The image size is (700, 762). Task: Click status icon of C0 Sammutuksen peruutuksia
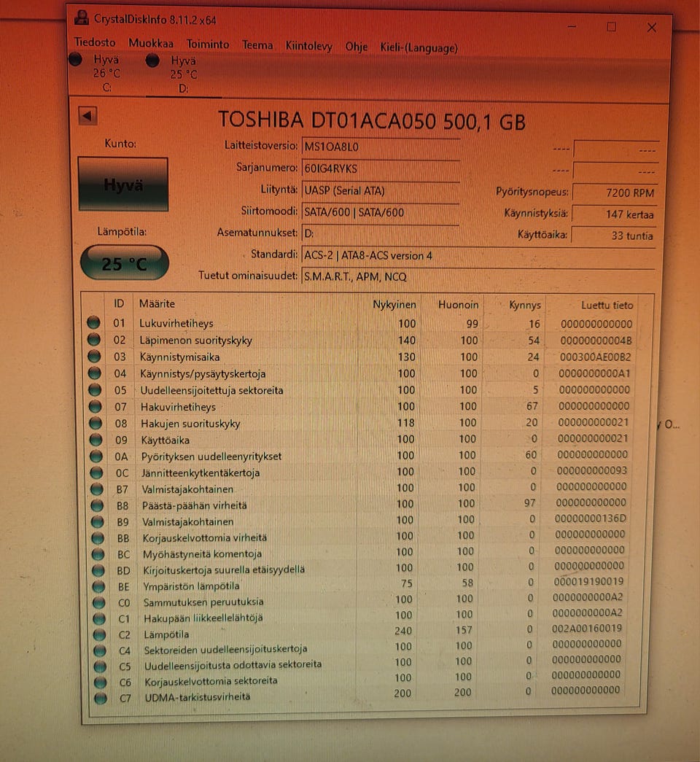tap(98, 602)
